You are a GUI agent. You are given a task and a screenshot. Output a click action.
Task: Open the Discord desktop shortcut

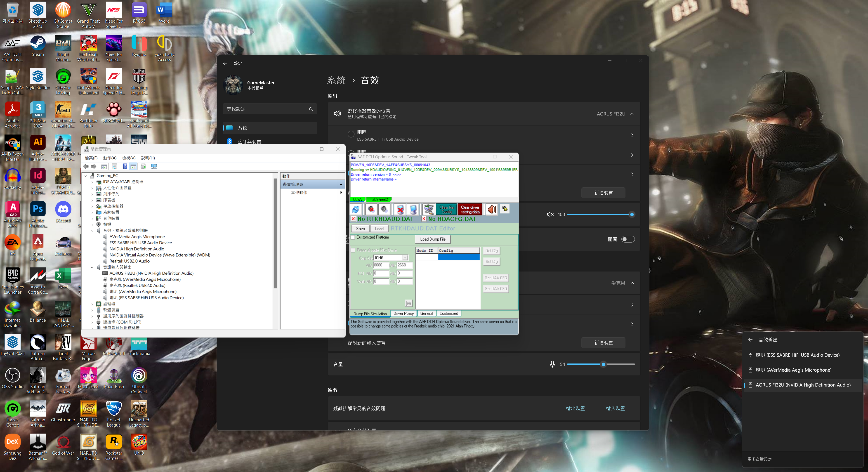[x=63, y=212]
